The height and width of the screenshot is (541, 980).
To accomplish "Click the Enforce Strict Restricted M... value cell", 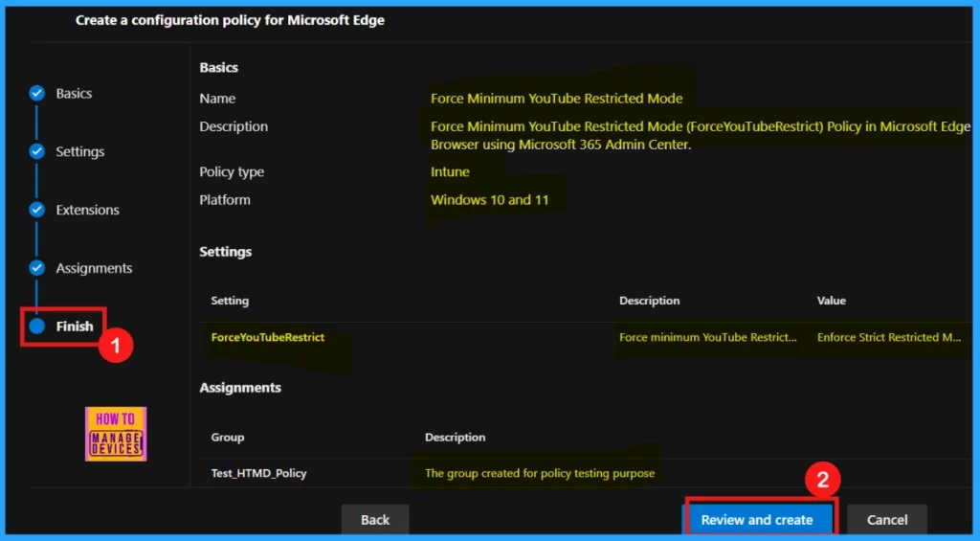I will 889,337.
